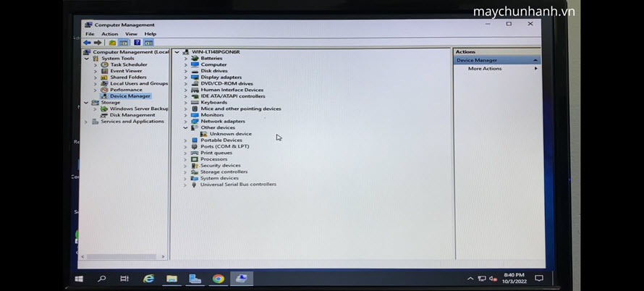Show hidden system tray icons chevron
Screen dimensions: 644x291
point(470,279)
